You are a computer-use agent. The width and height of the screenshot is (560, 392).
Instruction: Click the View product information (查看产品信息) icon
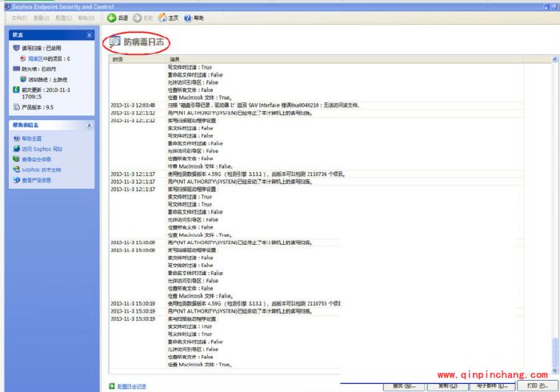tap(17, 180)
